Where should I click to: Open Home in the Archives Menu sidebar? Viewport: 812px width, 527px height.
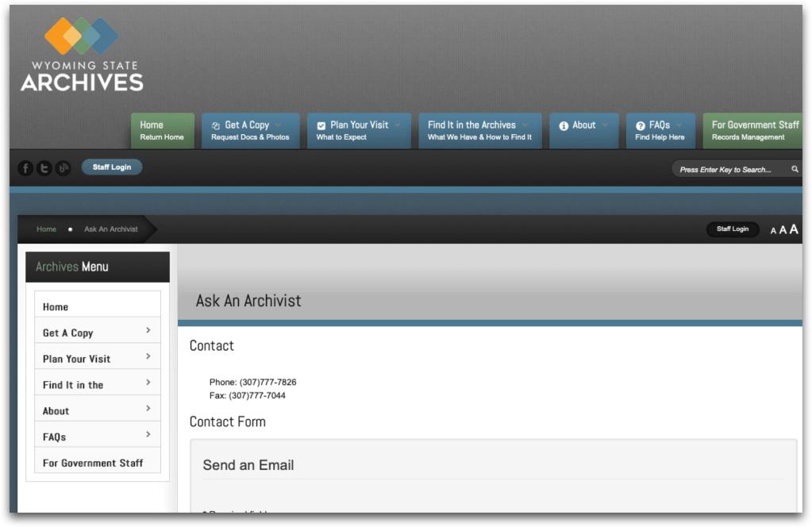[98, 306]
